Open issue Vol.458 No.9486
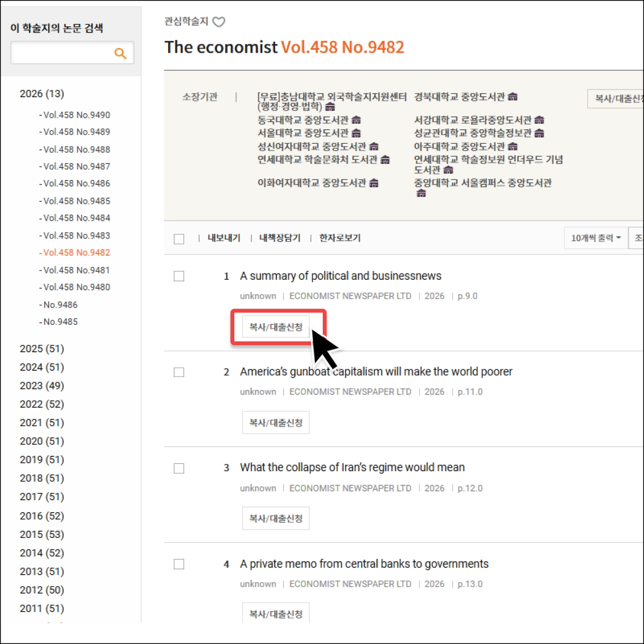The width and height of the screenshot is (644, 644). tap(77, 184)
